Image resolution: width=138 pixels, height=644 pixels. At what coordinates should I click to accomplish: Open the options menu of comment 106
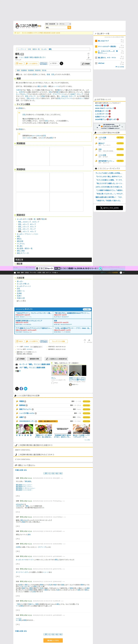point(64,501)
